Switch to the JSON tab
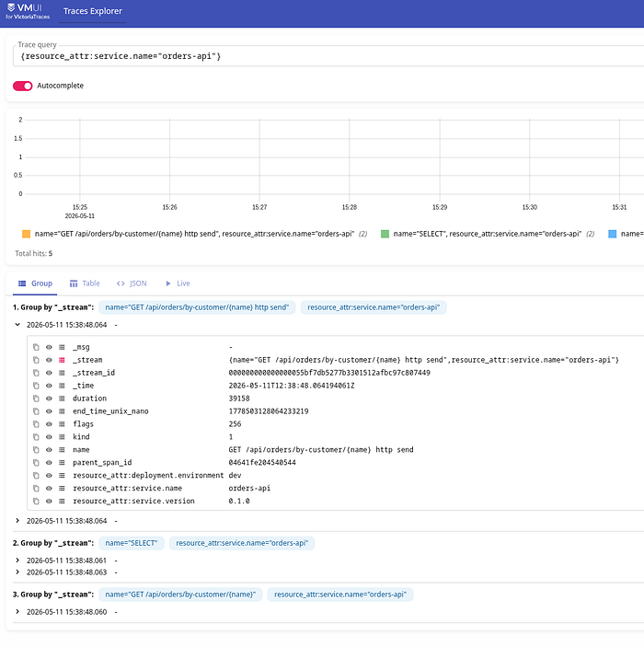 [132, 283]
